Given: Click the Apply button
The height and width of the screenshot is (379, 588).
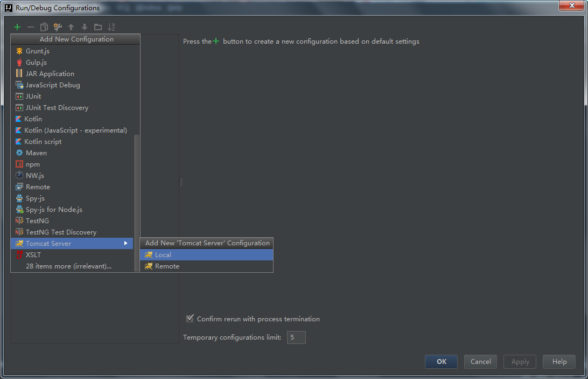Looking at the screenshot, I should click(520, 361).
